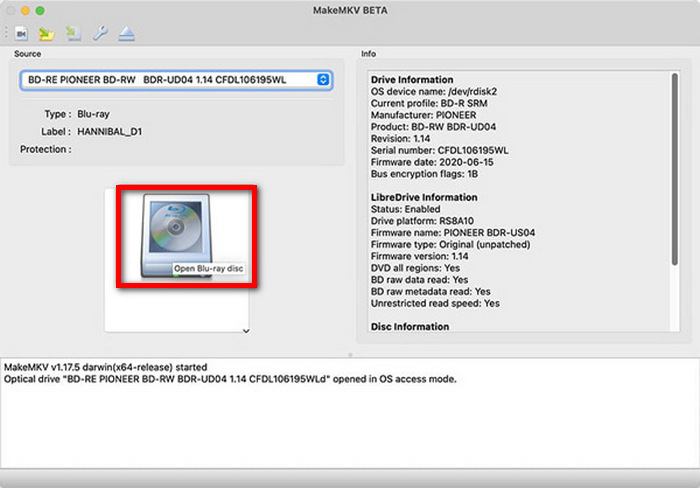Expand the source drive dropdown
This screenshot has width=700, height=488.
click(323, 79)
